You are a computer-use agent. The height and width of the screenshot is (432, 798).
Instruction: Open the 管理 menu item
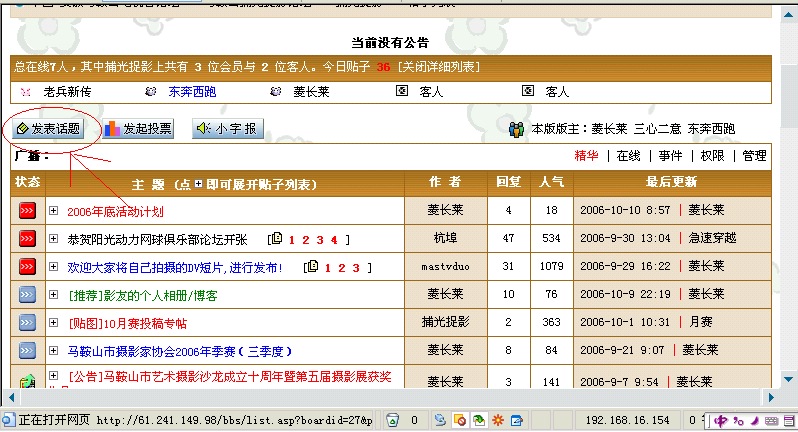(754, 156)
